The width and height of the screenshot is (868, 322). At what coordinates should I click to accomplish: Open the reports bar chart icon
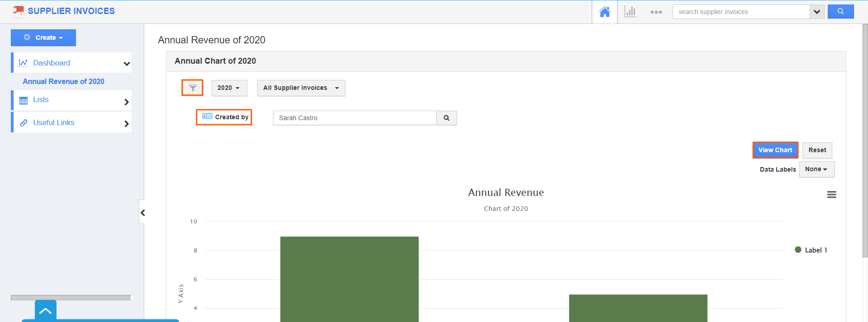[x=630, y=12]
